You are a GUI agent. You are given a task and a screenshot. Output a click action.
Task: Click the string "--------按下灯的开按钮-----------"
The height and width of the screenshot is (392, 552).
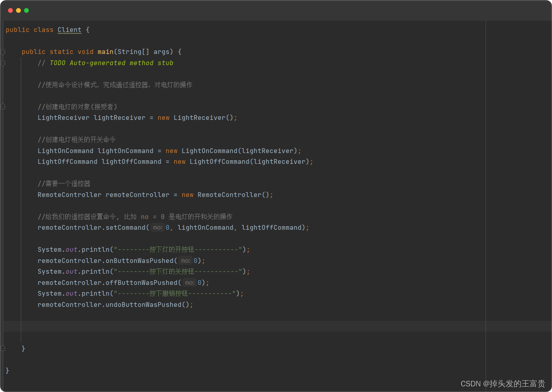(x=178, y=249)
